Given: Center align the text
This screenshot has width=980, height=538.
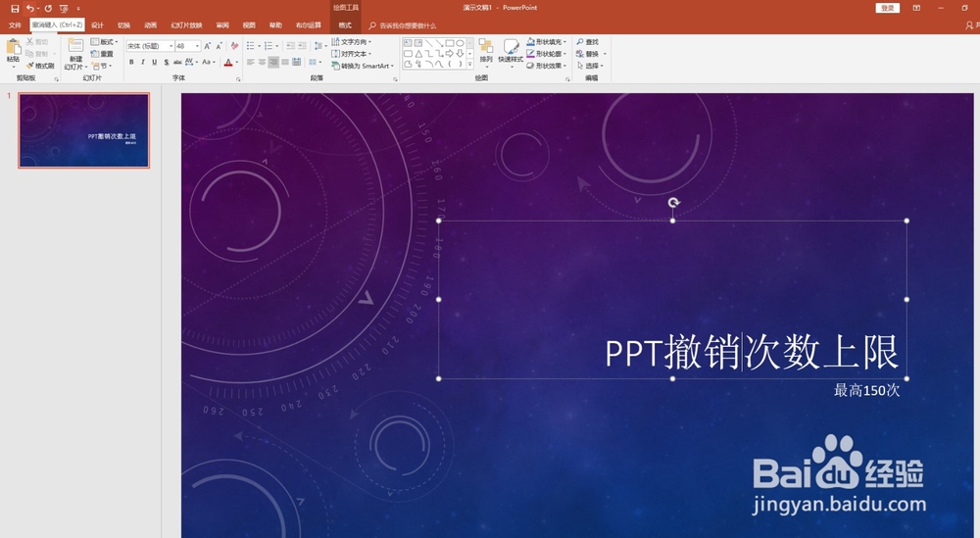Looking at the screenshot, I should point(262,62).
